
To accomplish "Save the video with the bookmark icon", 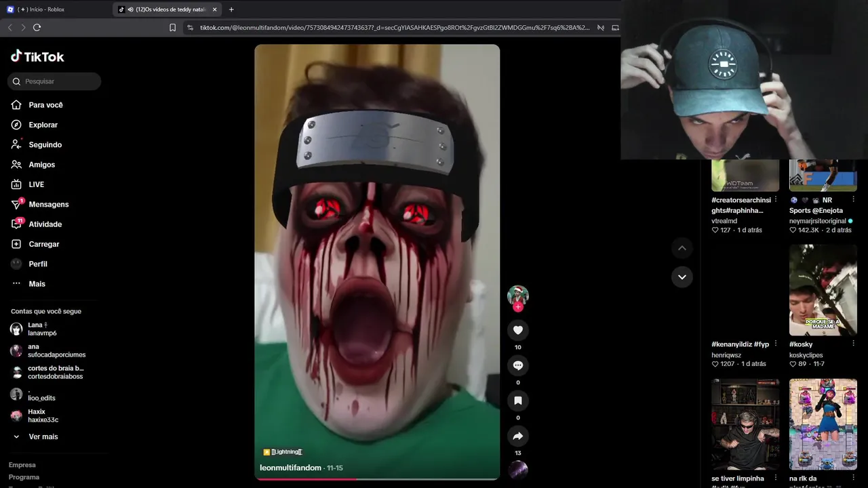I will 518,401.
